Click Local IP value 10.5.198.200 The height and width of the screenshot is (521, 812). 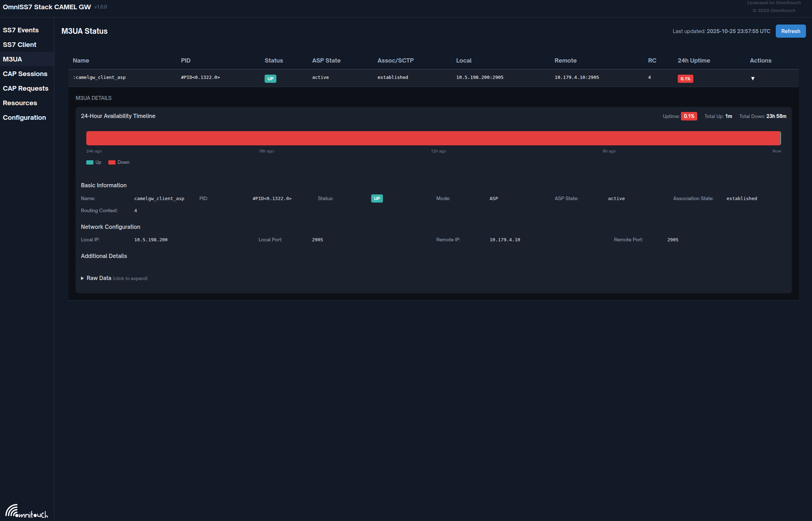[x=151, y=240]
